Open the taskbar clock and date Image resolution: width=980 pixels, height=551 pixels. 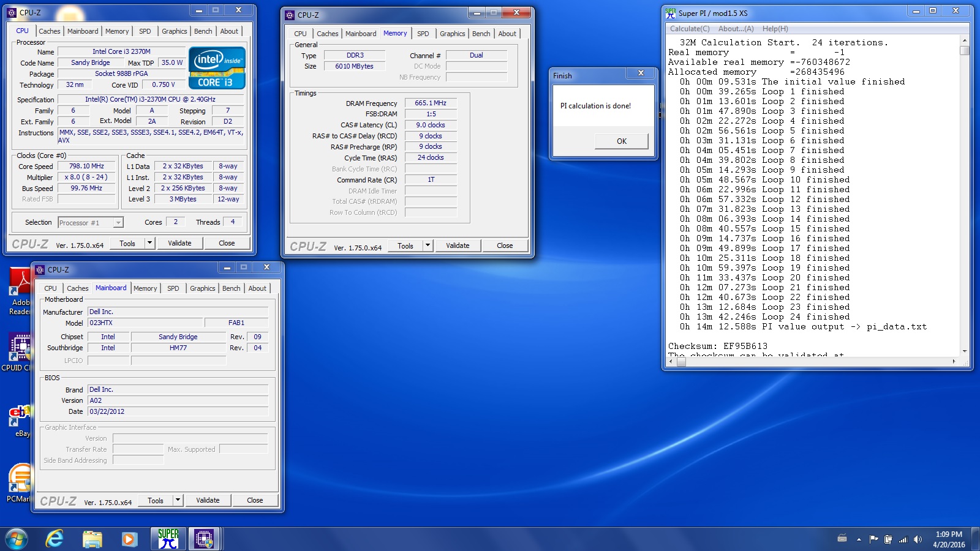[x=949, y=539]
